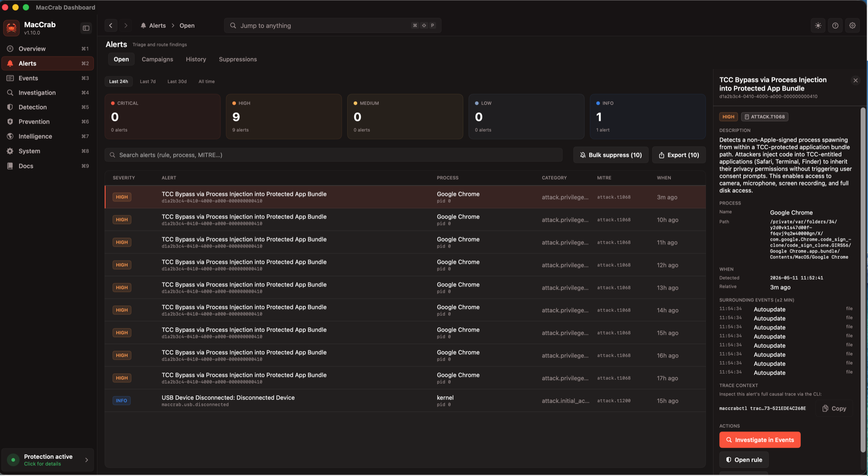Image resolution: width=868 pixels, height=476 pixels.
Task: Sort by the ALERT column header
Action: pos(169,178)
